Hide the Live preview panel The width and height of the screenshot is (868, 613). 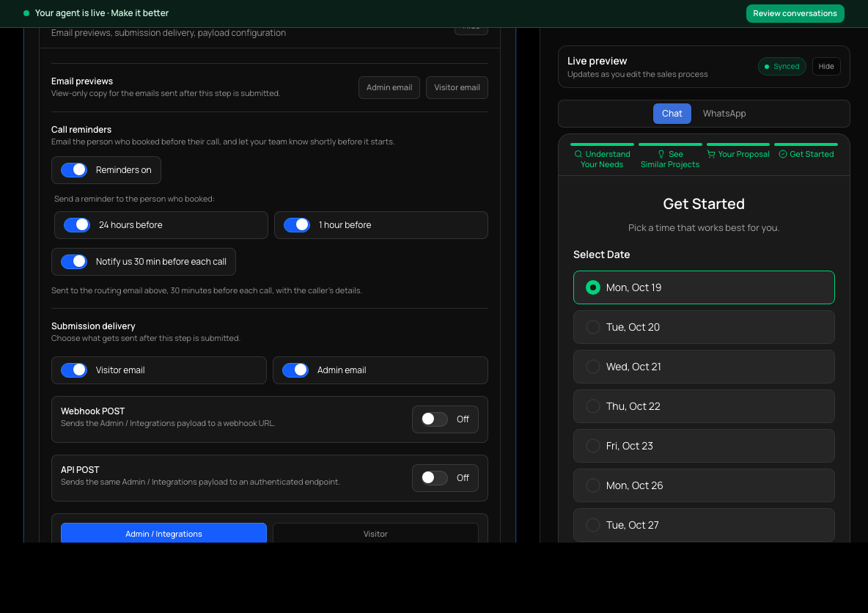pyautogui.click(x=826, y=67)
